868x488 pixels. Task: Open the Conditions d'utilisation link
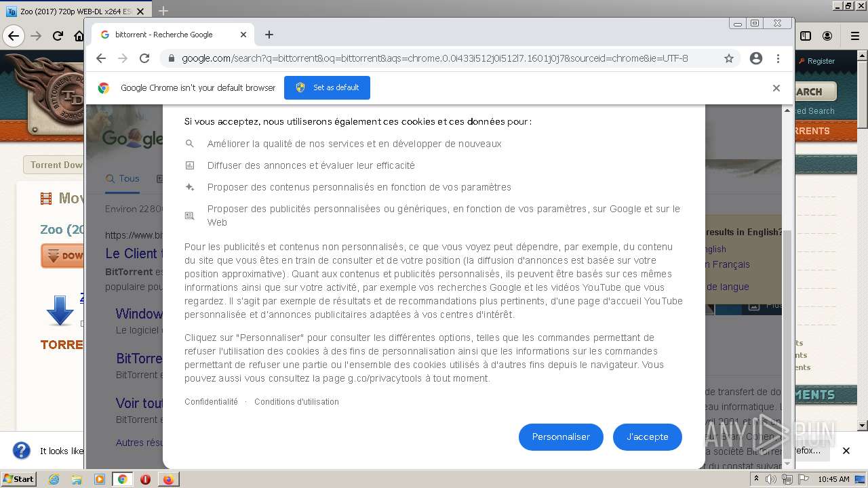[x=296, y=402]
